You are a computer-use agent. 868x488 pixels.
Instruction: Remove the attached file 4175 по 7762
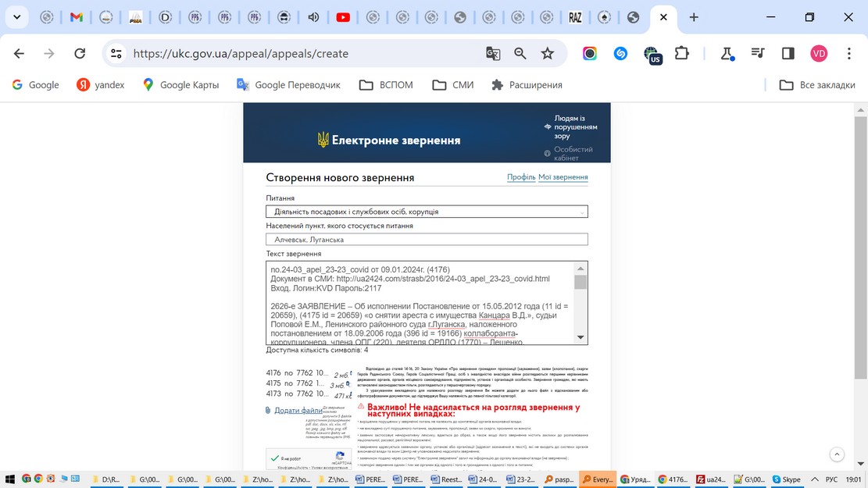tap(348, 383)
